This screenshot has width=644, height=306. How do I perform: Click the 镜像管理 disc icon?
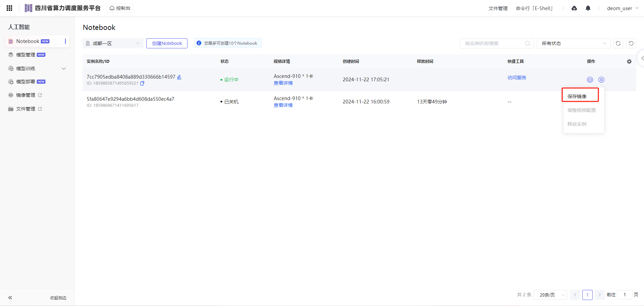coord(11,95)
